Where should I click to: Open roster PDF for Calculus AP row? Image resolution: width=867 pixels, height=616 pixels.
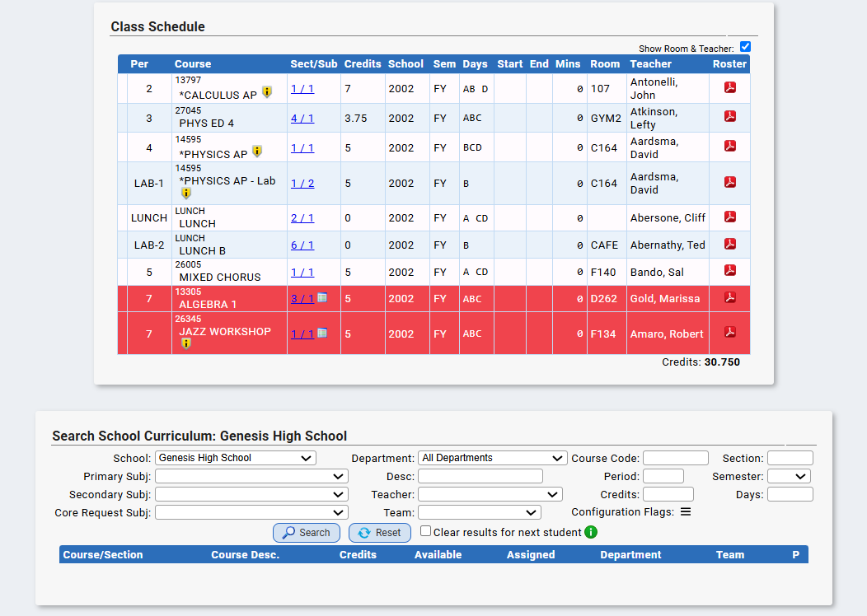pyautogui.click(x=730, y=87)
